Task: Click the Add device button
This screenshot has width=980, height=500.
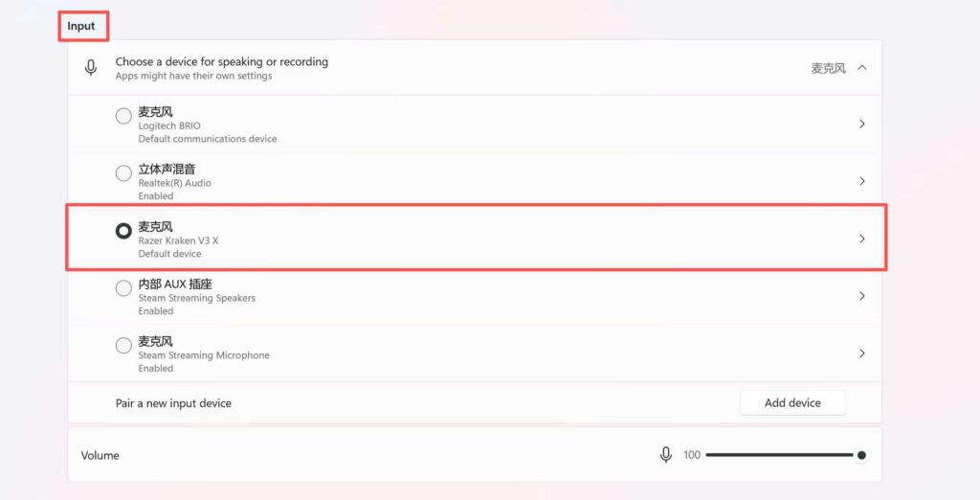Action: coord(792,403)
